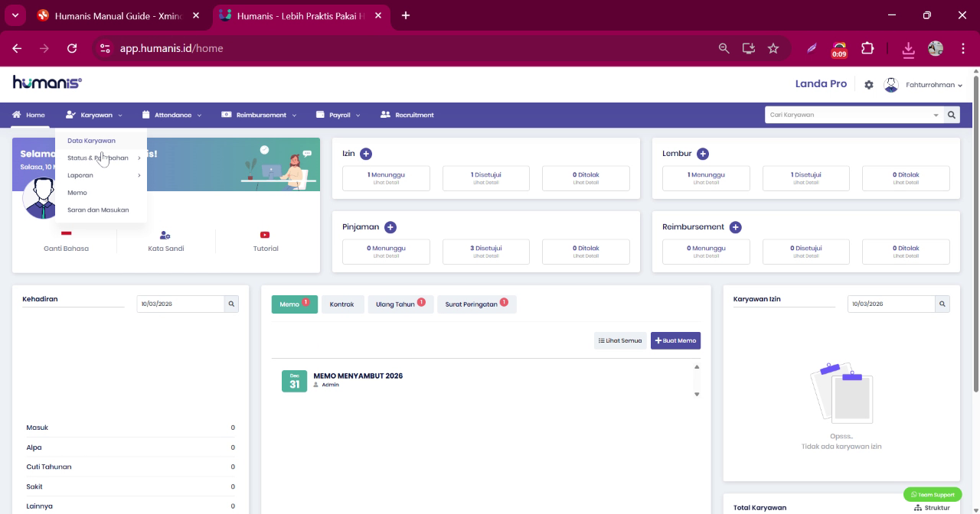Click the Karyawan Izin date search icon
980x514 pixels.
pos(942,304)
